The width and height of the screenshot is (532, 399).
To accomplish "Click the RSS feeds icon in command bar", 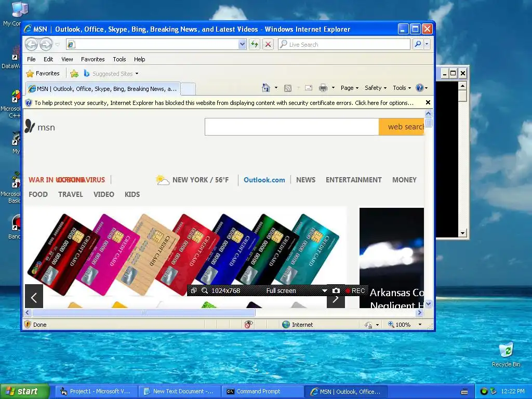I will 288,88.
